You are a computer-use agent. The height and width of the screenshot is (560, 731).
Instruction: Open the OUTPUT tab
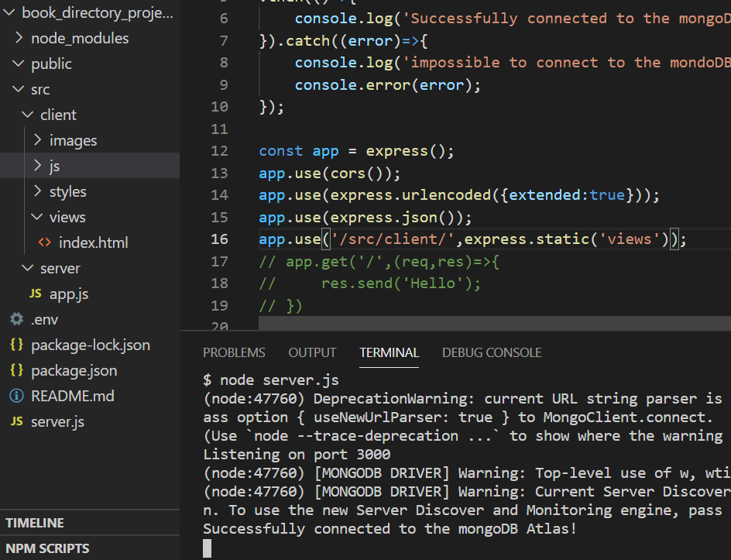[312, 352]
